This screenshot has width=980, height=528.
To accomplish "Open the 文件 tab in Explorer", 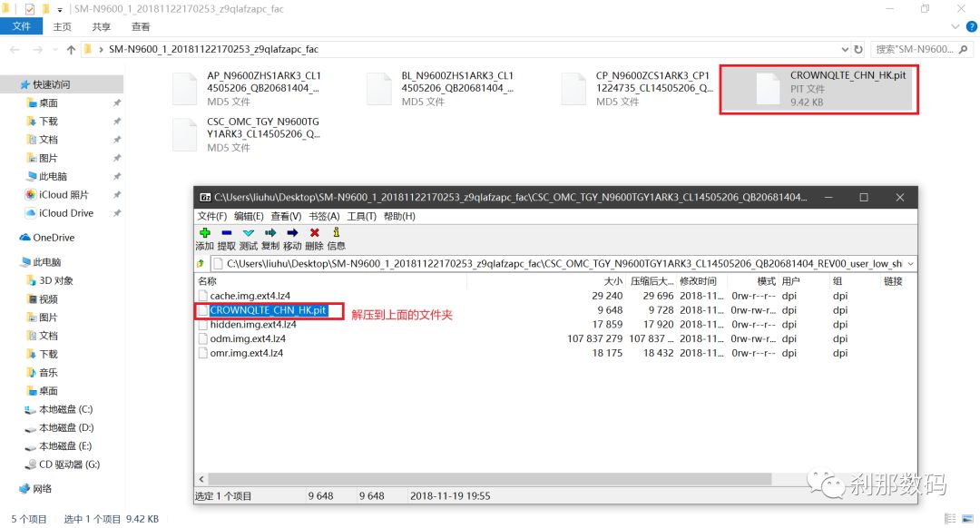I will 22,27.
